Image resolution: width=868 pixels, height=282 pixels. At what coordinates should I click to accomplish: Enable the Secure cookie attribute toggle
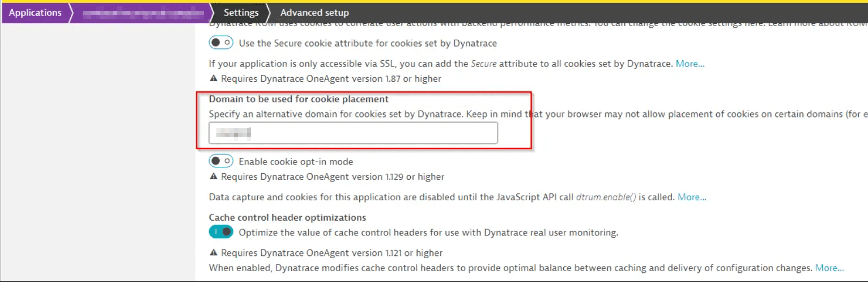[221, 43]
